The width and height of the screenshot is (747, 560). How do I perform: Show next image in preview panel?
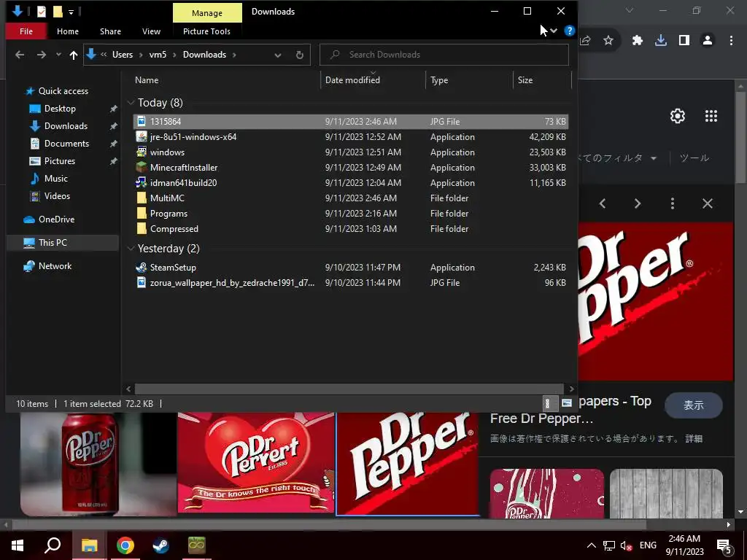638,204
